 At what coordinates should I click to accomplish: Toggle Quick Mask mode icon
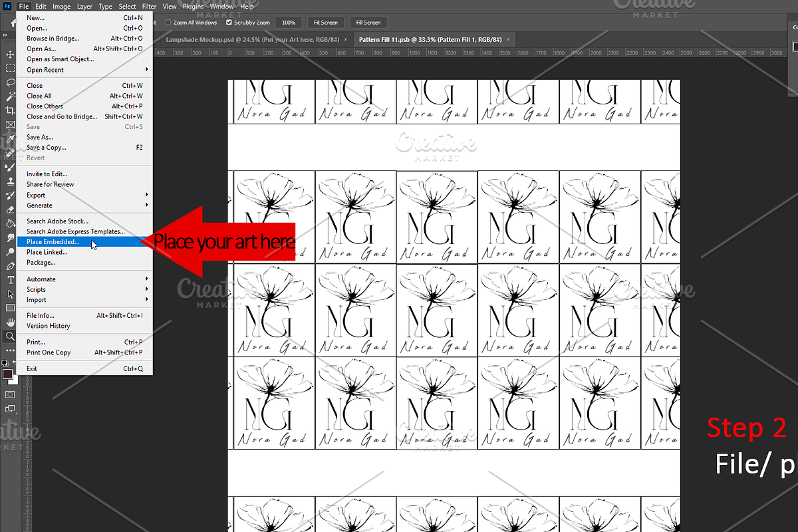point(10,394)
